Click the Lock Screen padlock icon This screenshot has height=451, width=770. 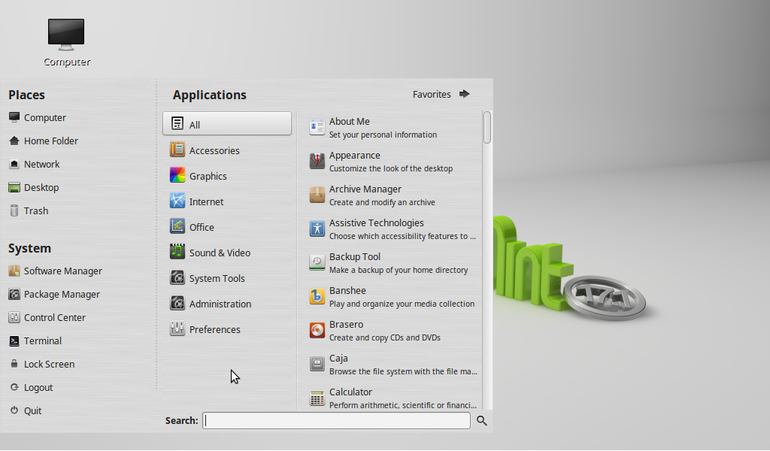click(14, 364)
